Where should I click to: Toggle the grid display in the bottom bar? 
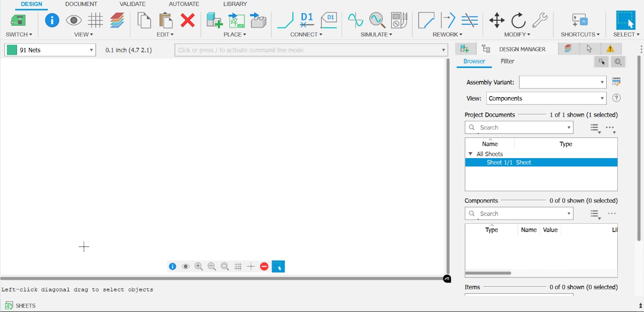click(238, 267)
